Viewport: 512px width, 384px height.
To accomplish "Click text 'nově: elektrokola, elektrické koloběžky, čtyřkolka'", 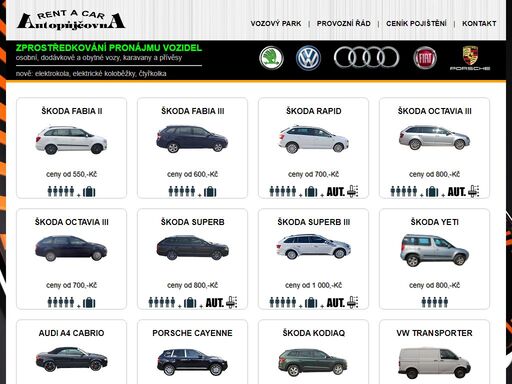I will pyautogui.click(x=91, y=74).
